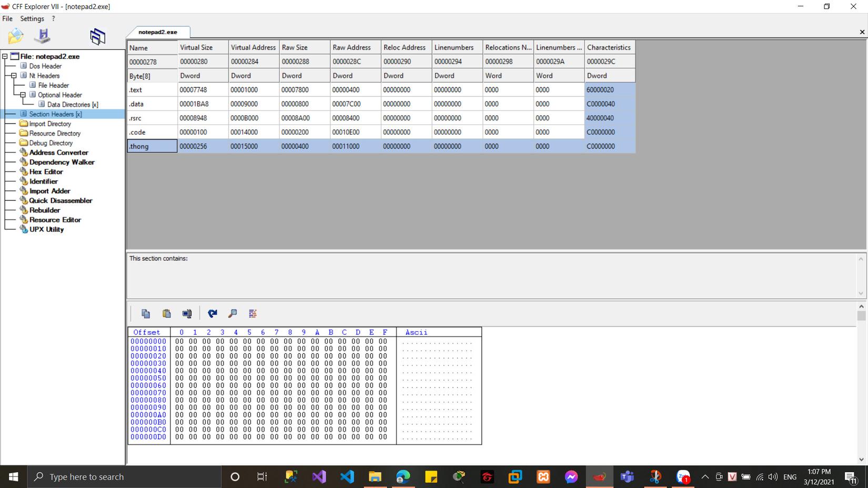The width and height of the screenshot is (868, 488).
Task: Select Resource Directory folder in the tree
Action: point(55,134)
